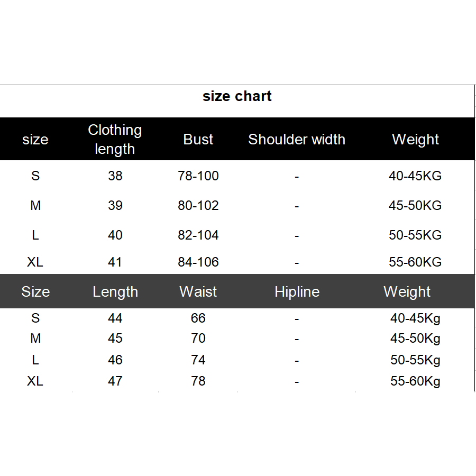The height and width of the screenshot is (476, 476).
Task: Click the "size chart" title text
Action: tap(237, 96)
